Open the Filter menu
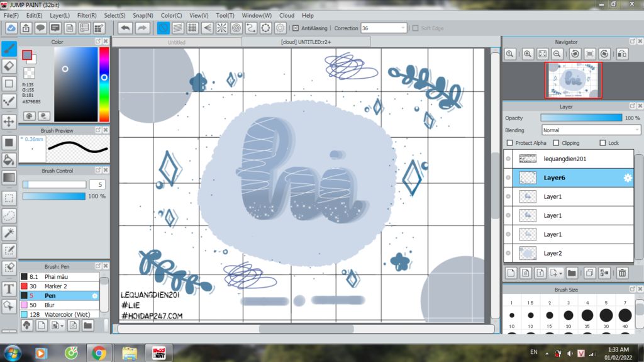Image resolution: width=644 pixels, height=362 pixels. pos(87,15)
